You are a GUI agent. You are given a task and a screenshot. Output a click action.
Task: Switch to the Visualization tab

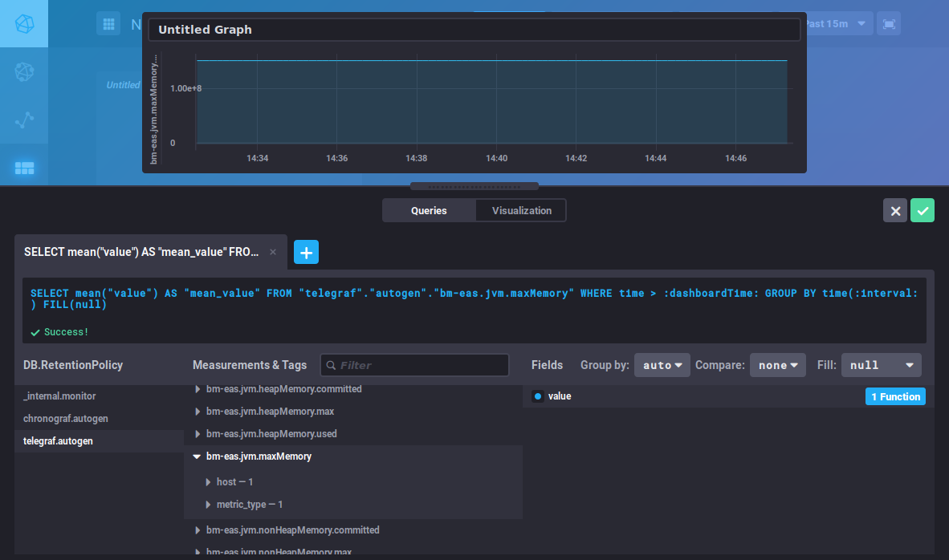[521, 210]
